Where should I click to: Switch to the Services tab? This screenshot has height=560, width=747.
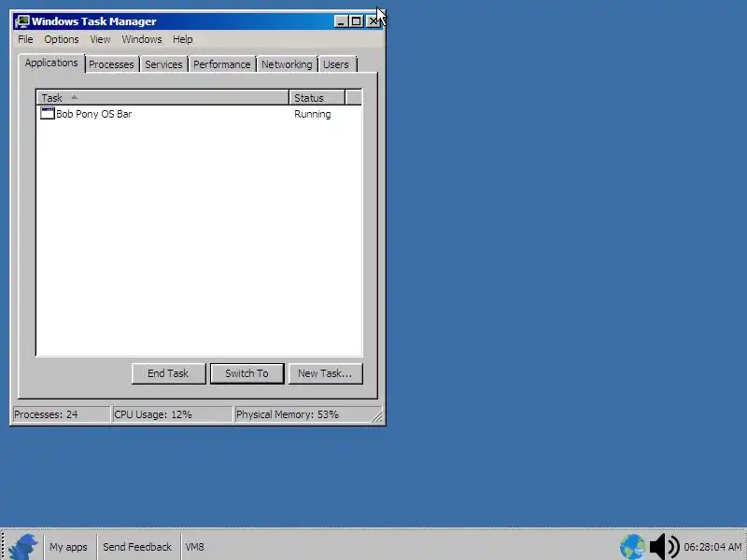coord(163,64)
